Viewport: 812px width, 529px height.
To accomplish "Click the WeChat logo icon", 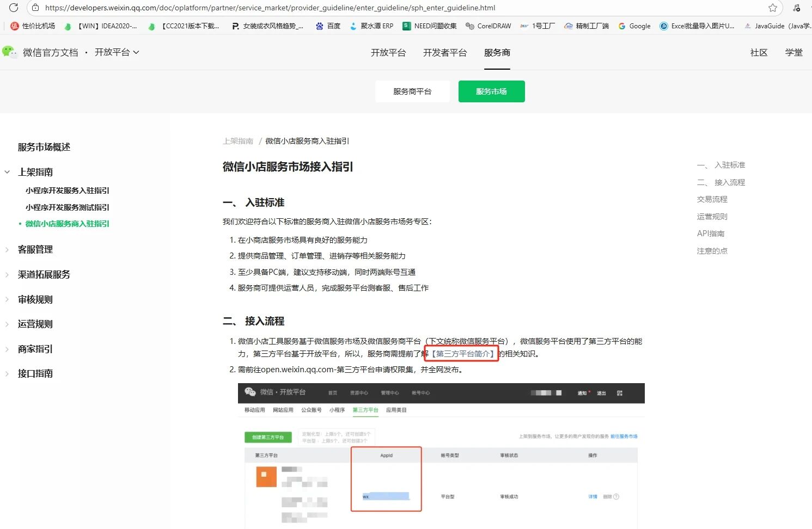I will coord(9,52).
